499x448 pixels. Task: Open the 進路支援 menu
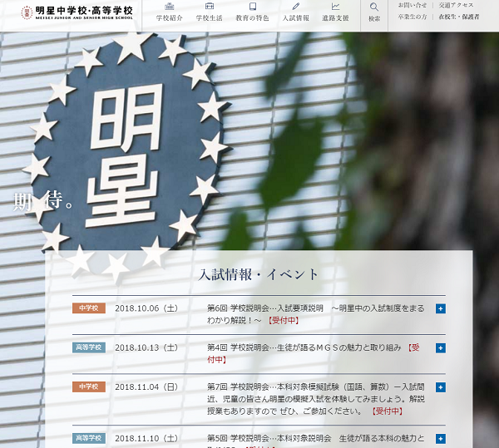[335, 18]
